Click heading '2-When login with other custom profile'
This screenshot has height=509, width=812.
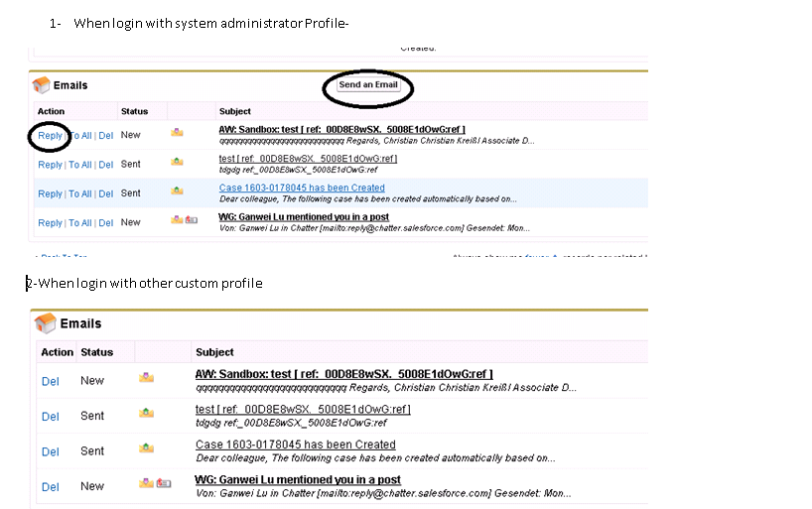pyautogui.click(x=145, y=283)
